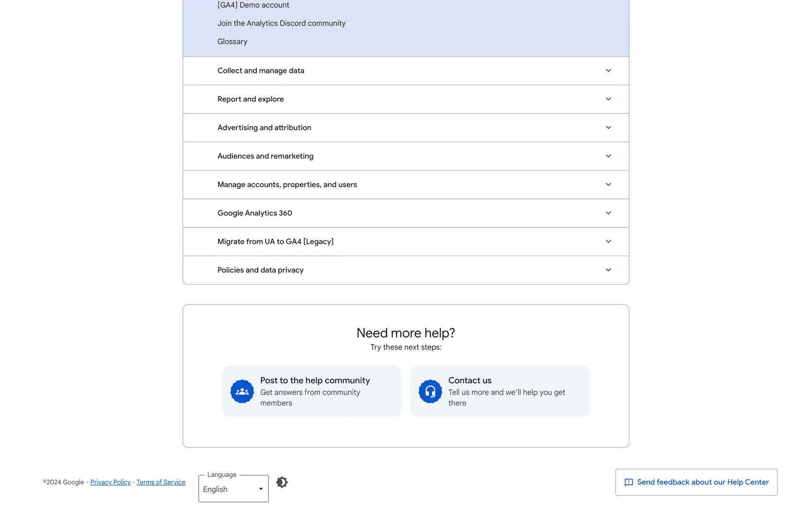Click chevron beside Google Analytics 360
Viewport: 812px width, 508px height.
pyautogui.click(x=608, y=213)
